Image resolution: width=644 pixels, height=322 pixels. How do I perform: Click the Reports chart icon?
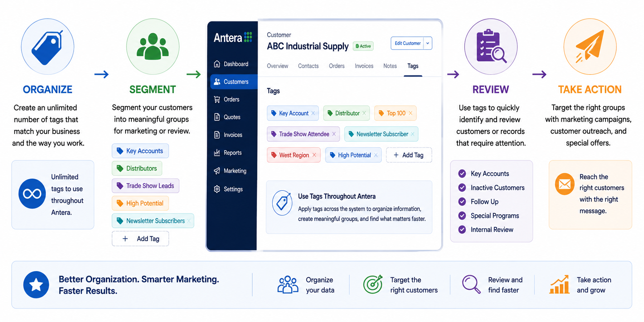[x=217, y=152]
